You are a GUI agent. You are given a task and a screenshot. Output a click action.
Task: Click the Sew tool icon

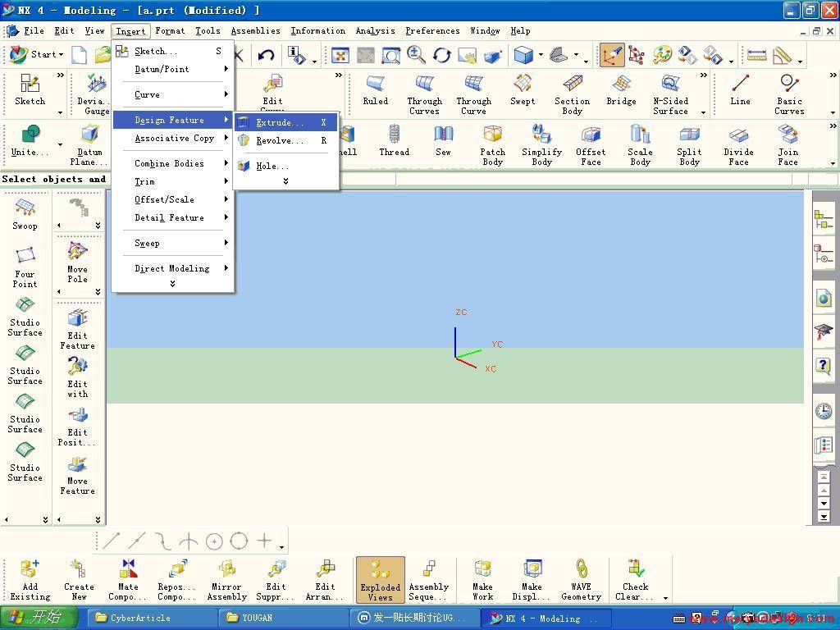pyautogui.click(x=443, y=141)
